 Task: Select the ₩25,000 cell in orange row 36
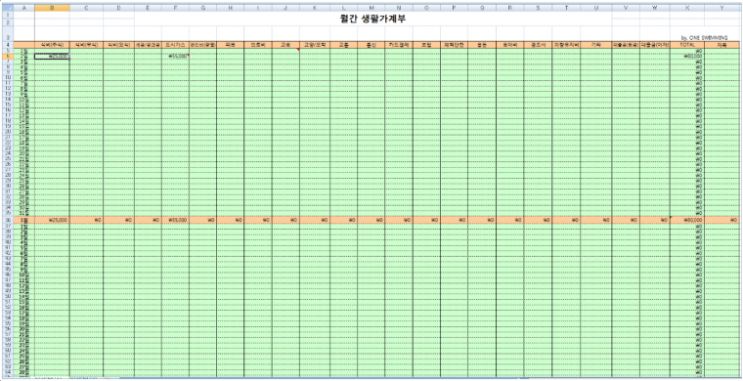click(x=52, y=220)
